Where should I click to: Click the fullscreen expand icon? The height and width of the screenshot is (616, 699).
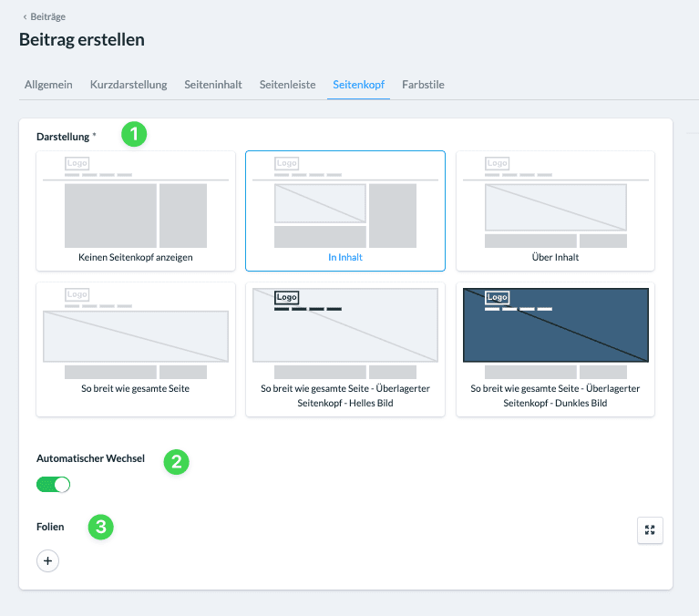[650, 530]
